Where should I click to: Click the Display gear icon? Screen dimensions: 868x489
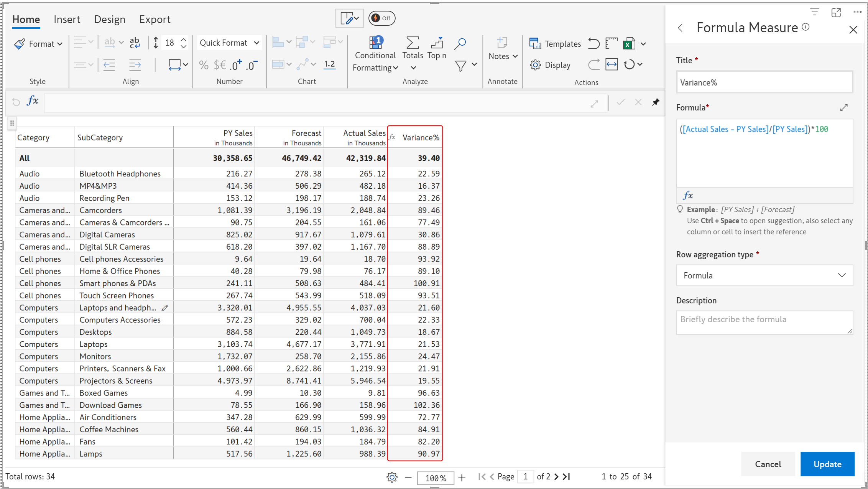tap(535, 65)
